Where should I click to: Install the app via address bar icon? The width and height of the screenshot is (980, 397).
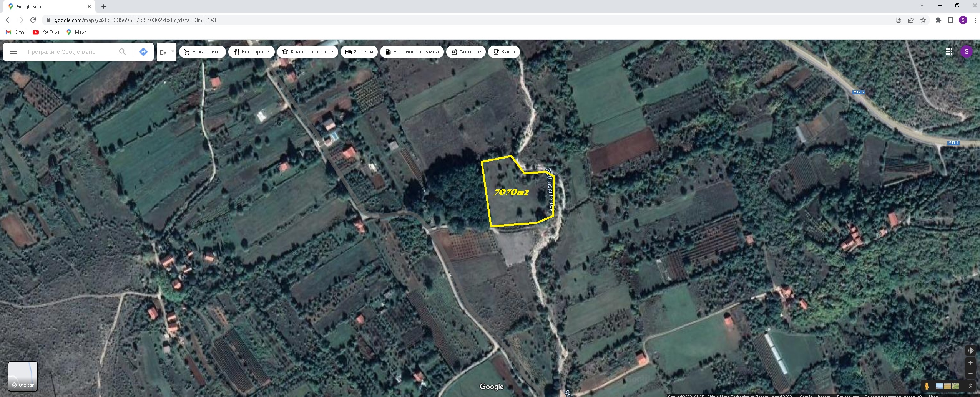click(x=898, y=20)
